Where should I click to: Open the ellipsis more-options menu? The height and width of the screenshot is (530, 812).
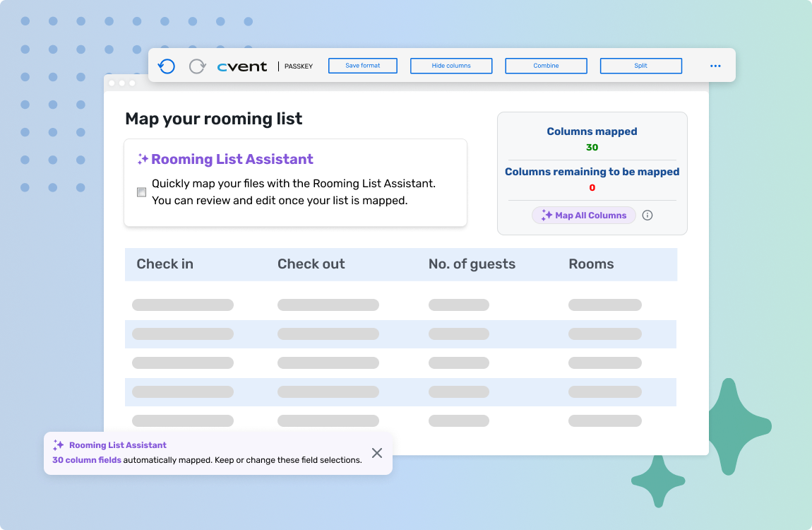[x=715, y=65]
